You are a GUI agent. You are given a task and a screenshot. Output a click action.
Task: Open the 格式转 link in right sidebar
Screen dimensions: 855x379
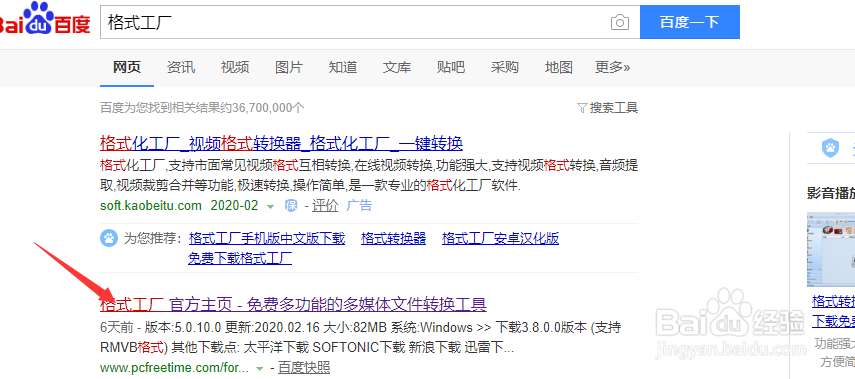click(x=833, y=302)
